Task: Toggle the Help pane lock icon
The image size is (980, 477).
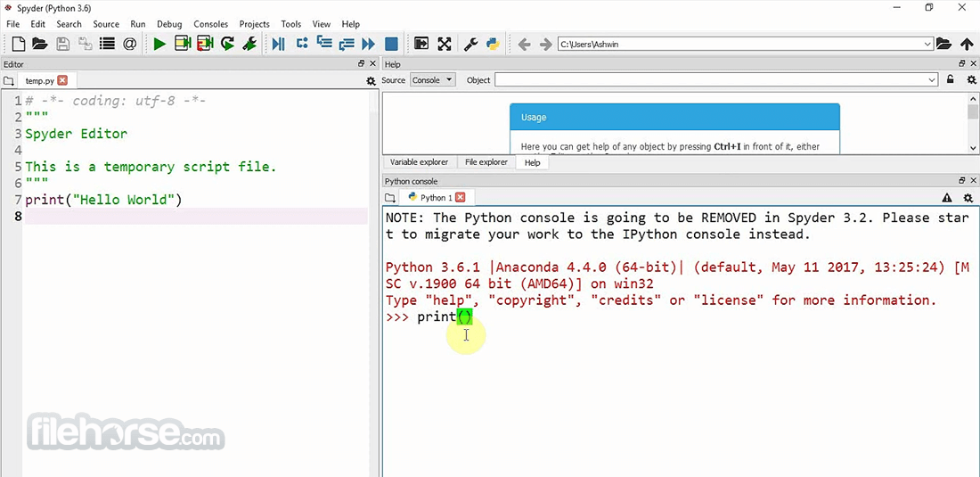Action: coord(950,79)
